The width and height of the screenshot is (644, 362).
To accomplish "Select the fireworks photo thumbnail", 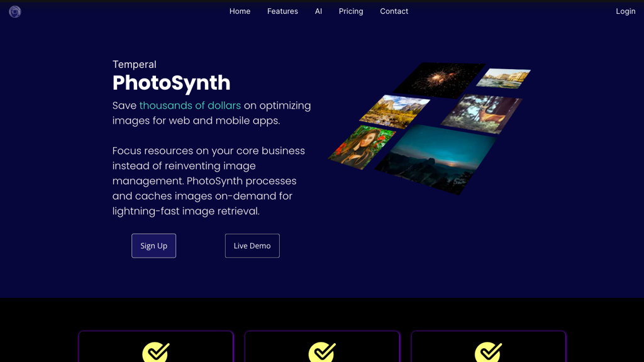I will pyautogui.click(x=438, y=79).
